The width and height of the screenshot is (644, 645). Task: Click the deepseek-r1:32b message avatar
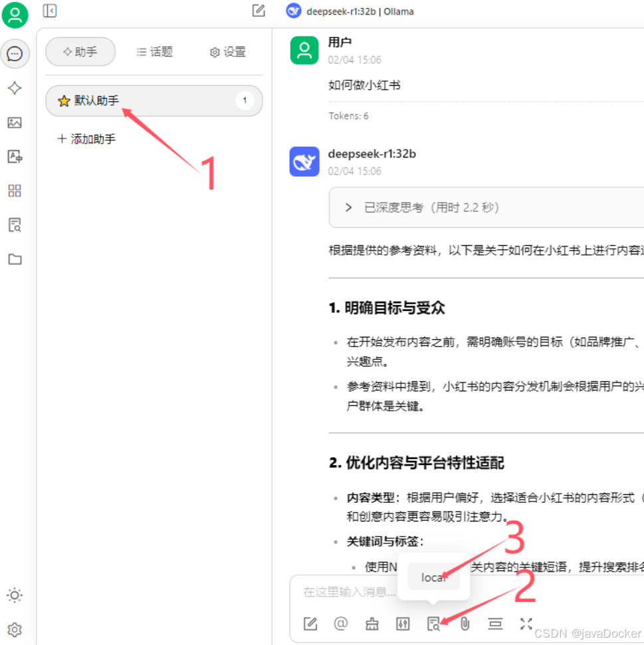(x=304, y=161)
